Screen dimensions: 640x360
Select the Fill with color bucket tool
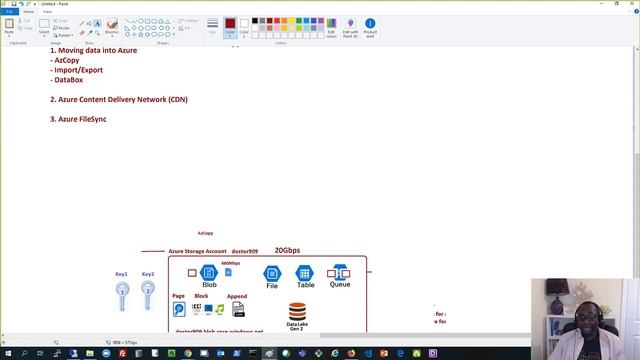[x=89, y=24]
